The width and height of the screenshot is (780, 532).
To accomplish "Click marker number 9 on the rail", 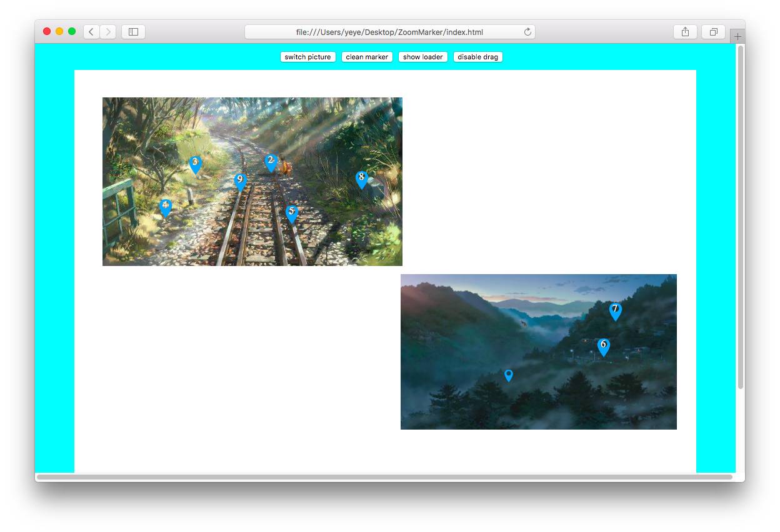I will (240, 182).
